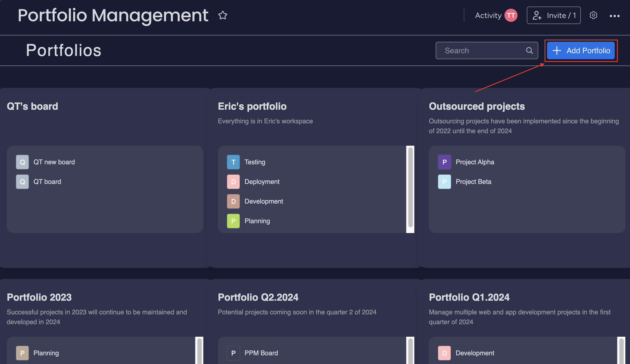Open the Development board in Eric's portfolio
The height and width of the screenshot is (364, 630).
tap(263, 201)
